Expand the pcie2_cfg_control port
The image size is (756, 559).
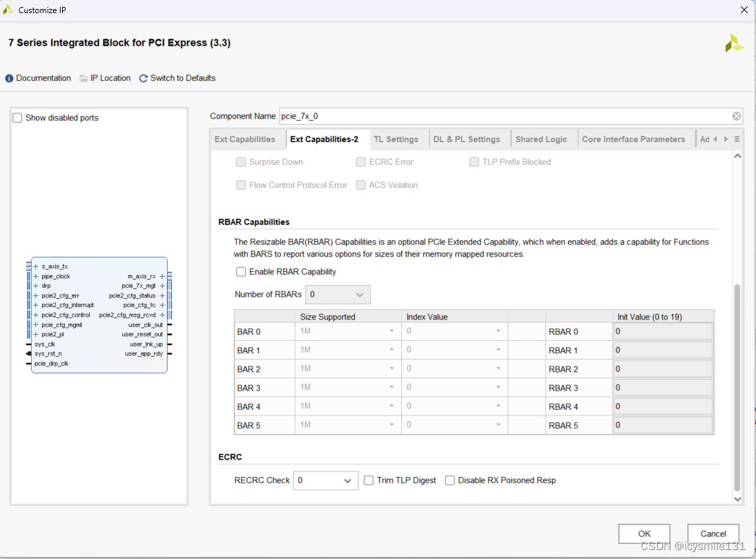pyautogui.click(x=35, y=315)
